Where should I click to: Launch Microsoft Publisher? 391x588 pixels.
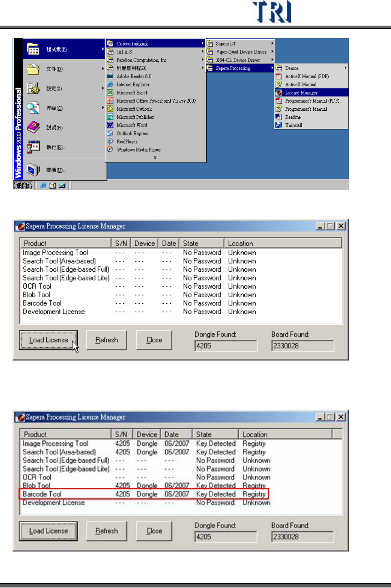coord(156,117)
